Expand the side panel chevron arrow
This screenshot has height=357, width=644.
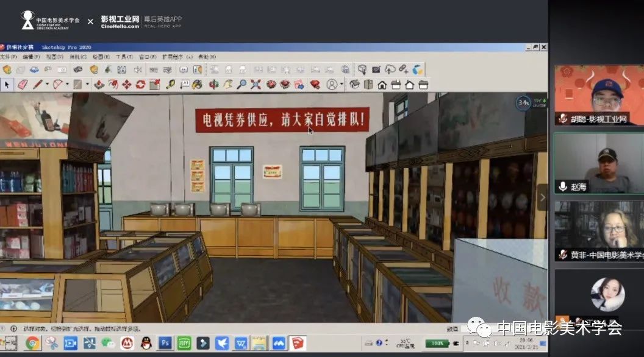543,197
